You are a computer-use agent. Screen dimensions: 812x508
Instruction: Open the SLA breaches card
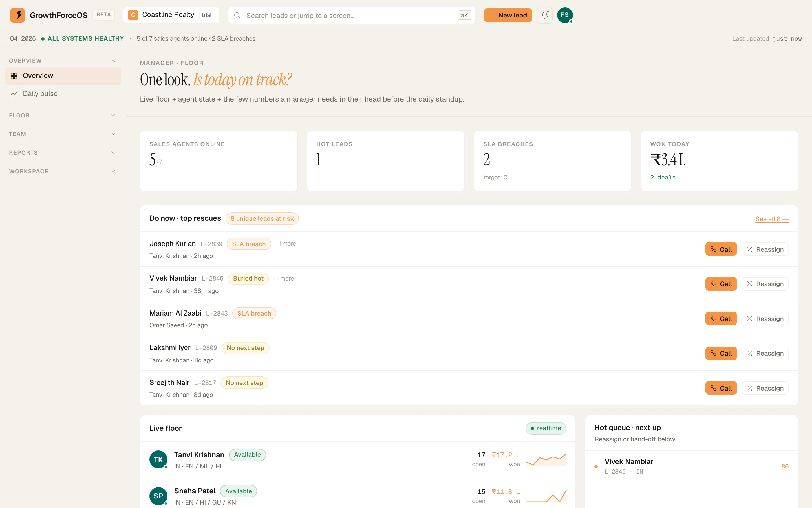(x=552, y=161)
